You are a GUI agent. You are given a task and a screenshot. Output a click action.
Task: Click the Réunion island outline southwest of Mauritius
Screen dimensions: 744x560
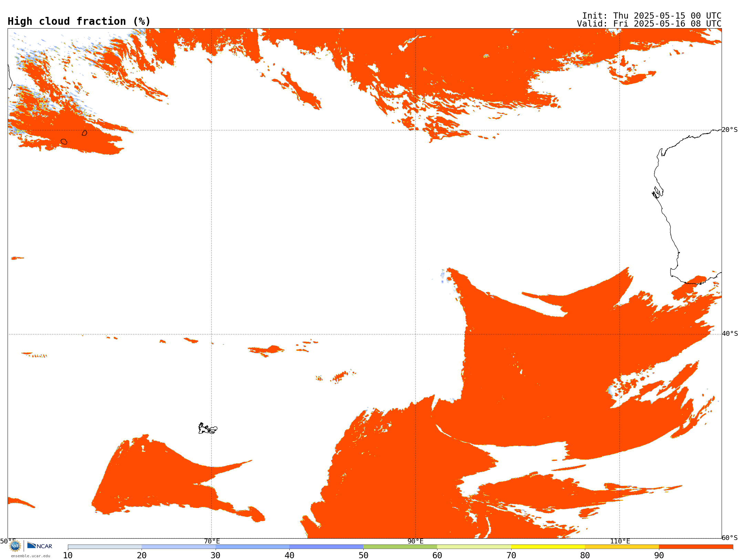pos(64,142)
